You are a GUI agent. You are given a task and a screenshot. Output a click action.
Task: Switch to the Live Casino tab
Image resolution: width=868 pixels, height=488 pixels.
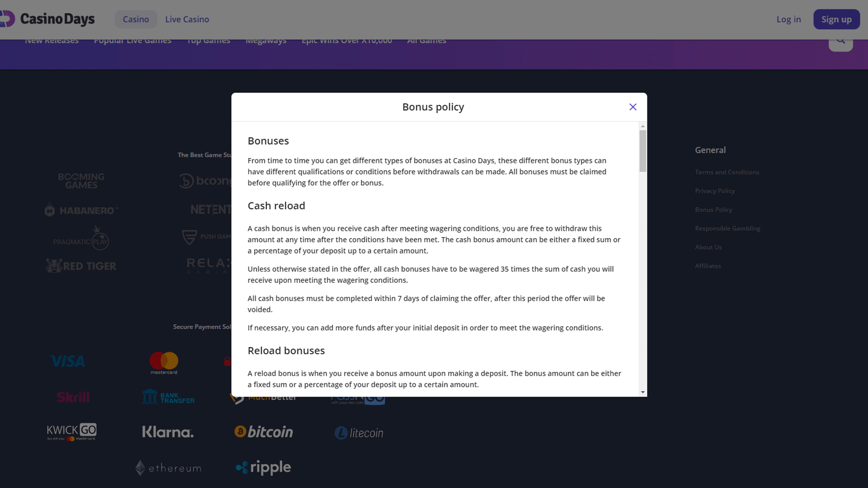click(187, 19)
